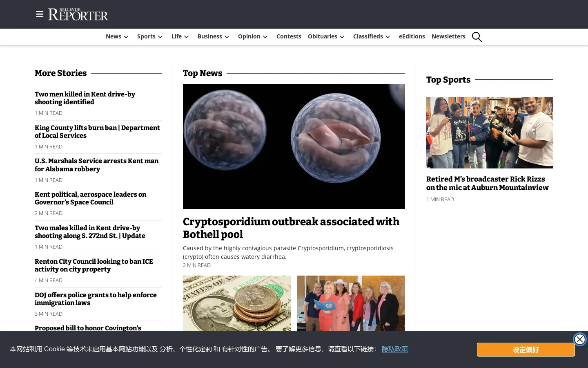Open the News section link
Viewport: 588px width, 368px height.
(x=114, y=36)
